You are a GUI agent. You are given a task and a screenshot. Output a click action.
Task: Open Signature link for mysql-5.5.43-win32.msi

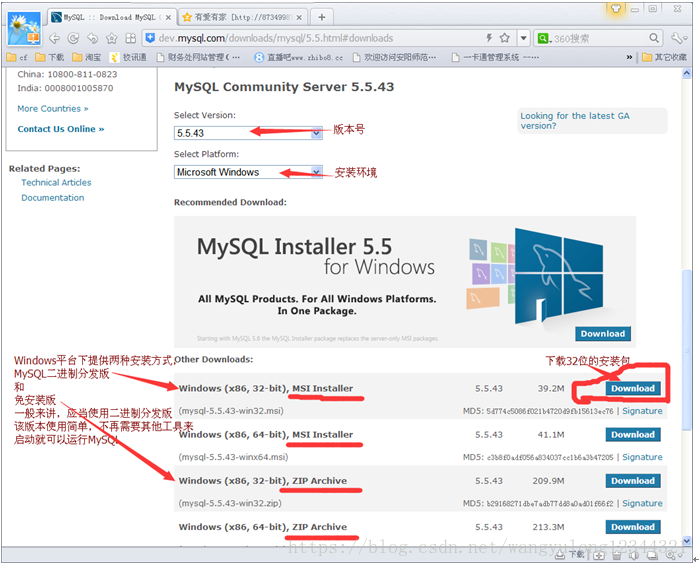coord(642,411)
